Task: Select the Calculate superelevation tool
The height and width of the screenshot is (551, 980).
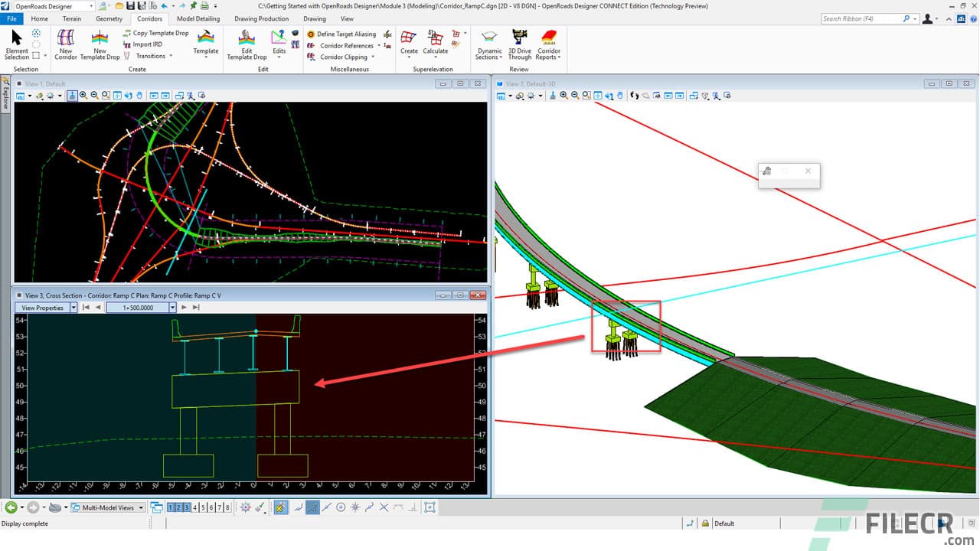Action: pyautogui.click(x=435, y=44)
